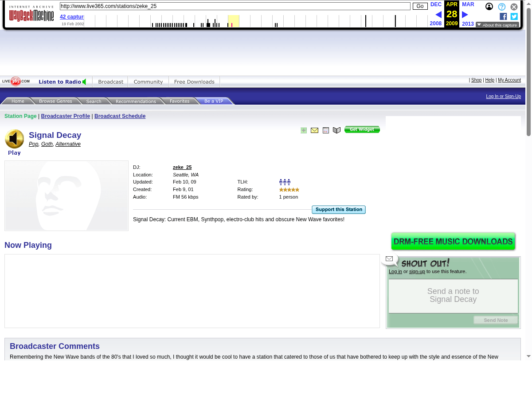Open the Help link in header

click(489, 80)
